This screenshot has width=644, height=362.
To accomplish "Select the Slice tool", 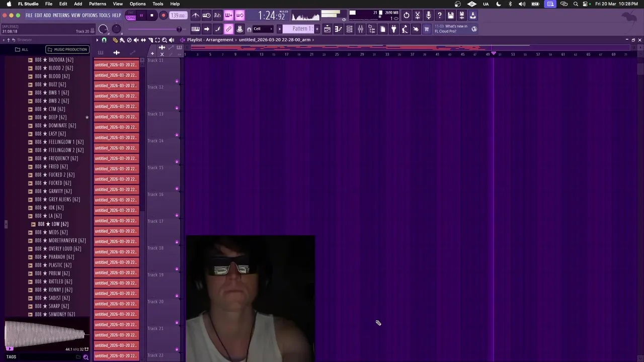I will coord(150,40).
